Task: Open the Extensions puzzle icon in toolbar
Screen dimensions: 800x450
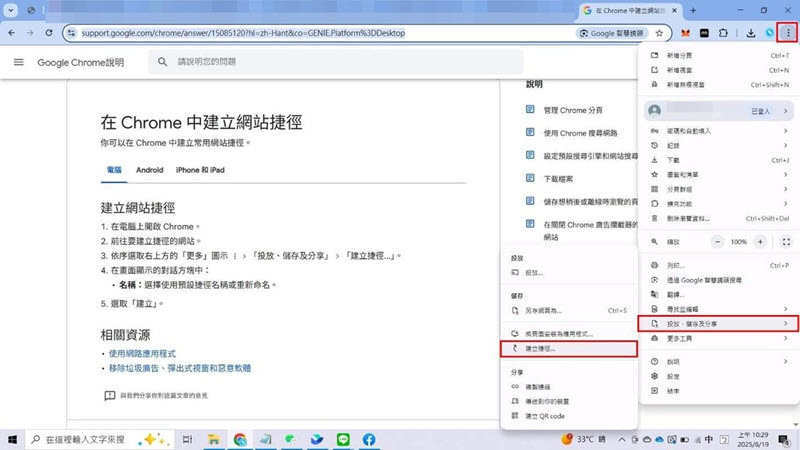Action: 723,33
